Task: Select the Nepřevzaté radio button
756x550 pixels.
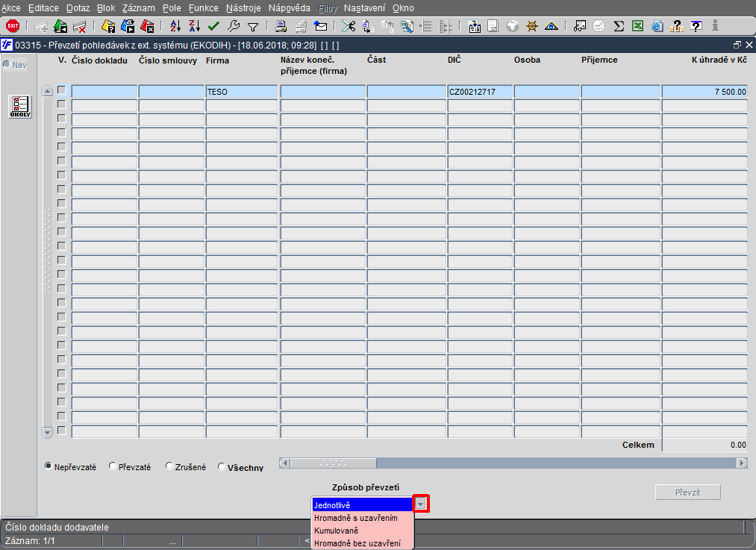Action: (x=49, y=466)
